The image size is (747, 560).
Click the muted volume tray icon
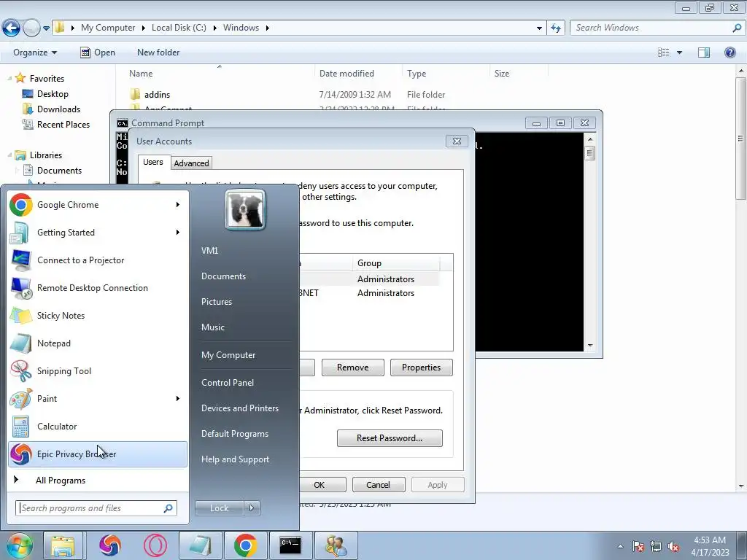(x=673, y=546)
